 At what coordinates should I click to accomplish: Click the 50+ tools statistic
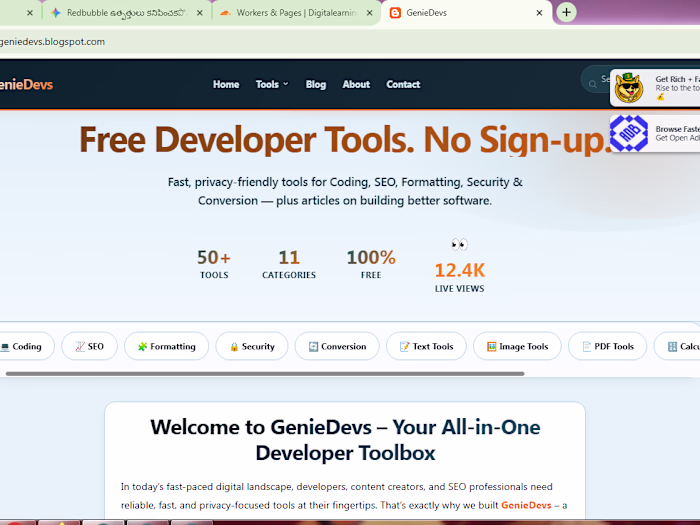point(214,258)
